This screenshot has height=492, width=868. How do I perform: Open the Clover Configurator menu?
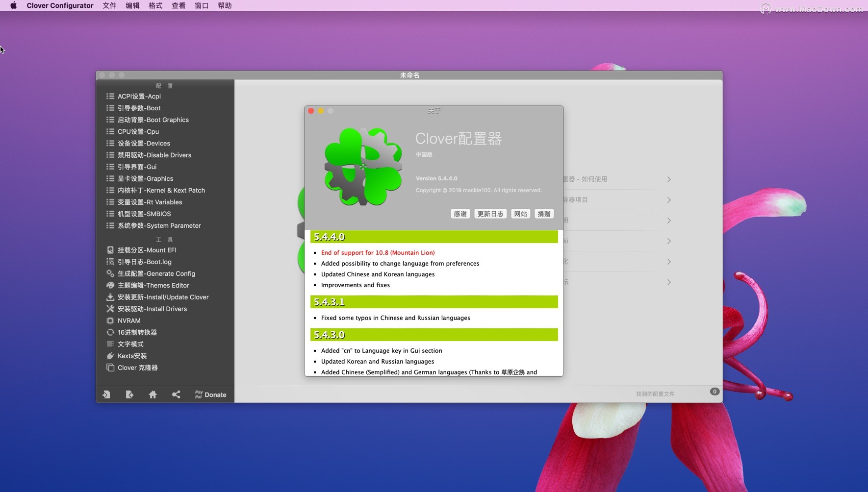(60, 5)
